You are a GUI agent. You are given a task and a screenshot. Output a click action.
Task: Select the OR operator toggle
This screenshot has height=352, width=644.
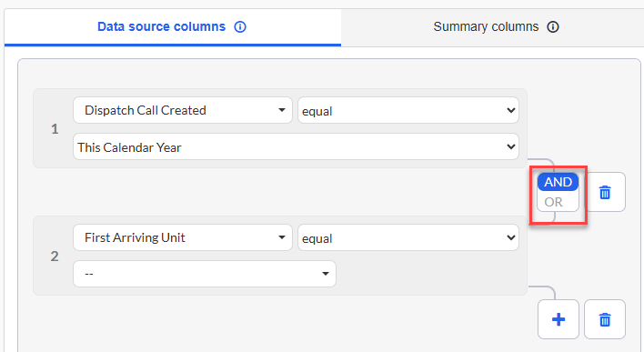(x=554, y=202)
